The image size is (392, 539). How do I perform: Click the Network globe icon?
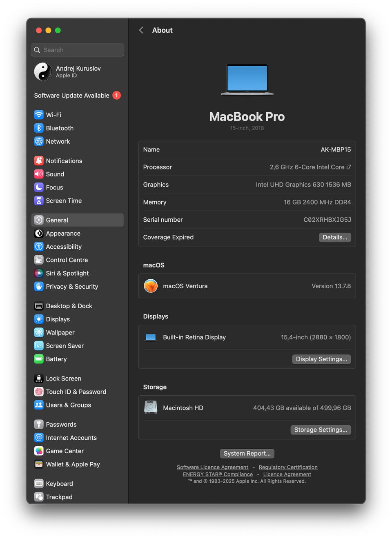(x=39, y=141)
